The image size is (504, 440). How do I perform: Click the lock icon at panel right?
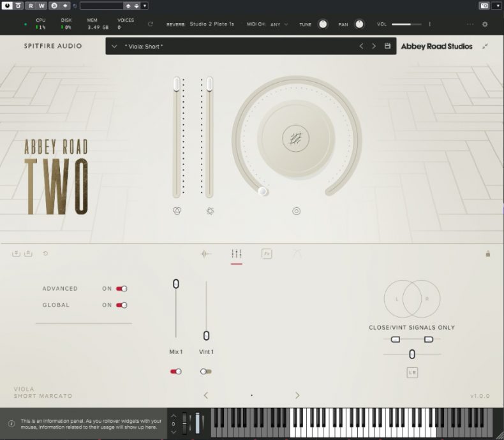(487, 254)
